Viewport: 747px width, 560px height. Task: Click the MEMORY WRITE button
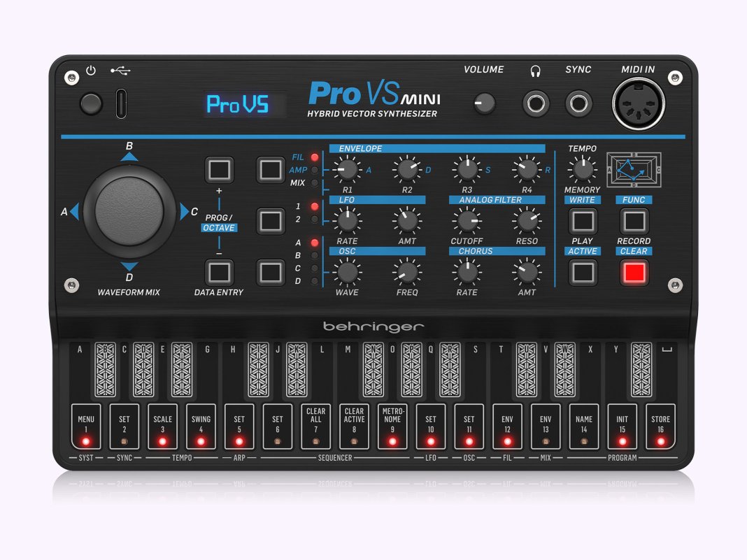click(x=583, y=221)
